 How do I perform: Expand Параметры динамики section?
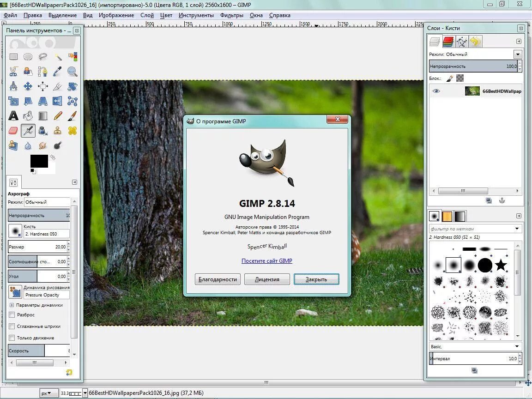click(x=12, y=305)
